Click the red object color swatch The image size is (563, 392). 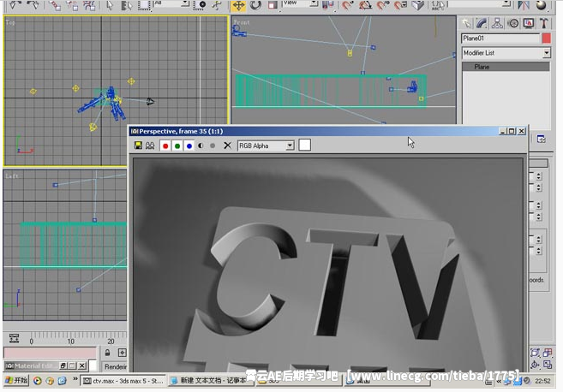(546, 38)
